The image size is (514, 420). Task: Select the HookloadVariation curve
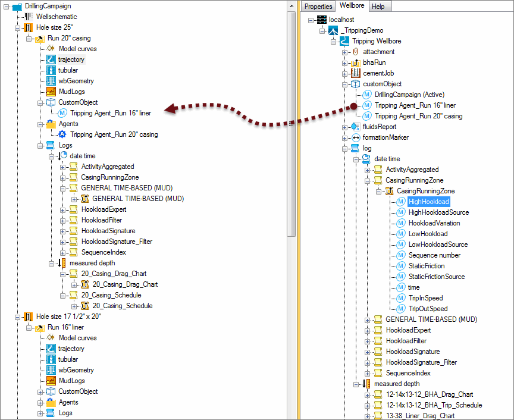(x=434, y=223)
